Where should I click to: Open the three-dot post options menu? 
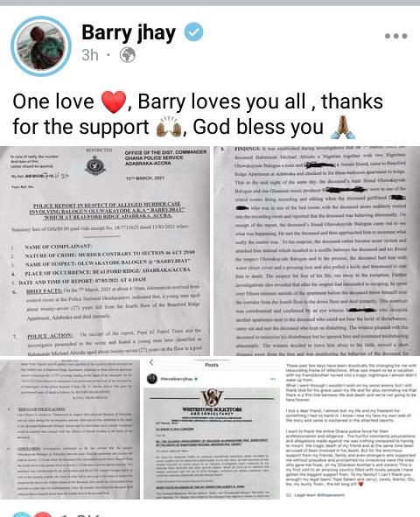(395, 36)
